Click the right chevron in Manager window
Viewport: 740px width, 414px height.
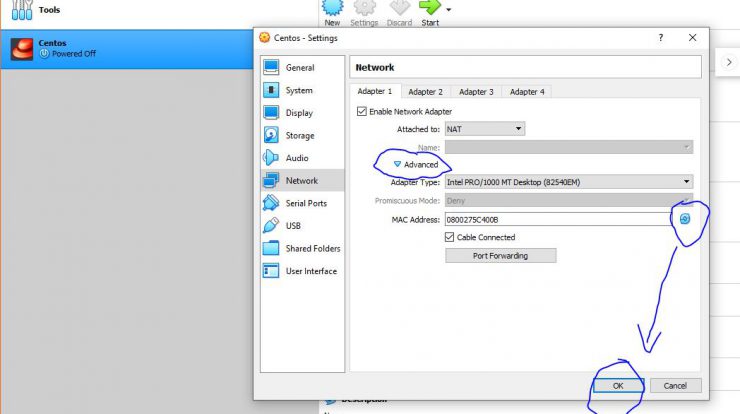pos(729,62)
